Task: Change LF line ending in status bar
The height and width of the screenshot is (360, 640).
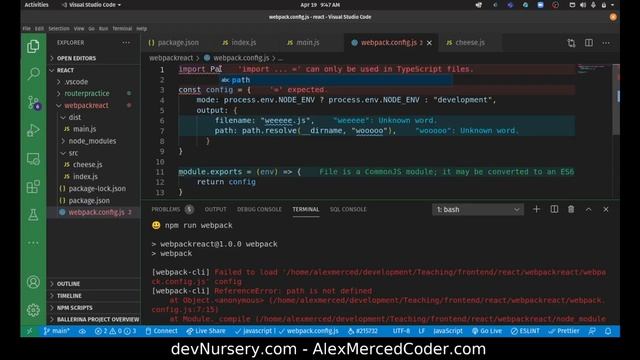Action: coord(422,331)
